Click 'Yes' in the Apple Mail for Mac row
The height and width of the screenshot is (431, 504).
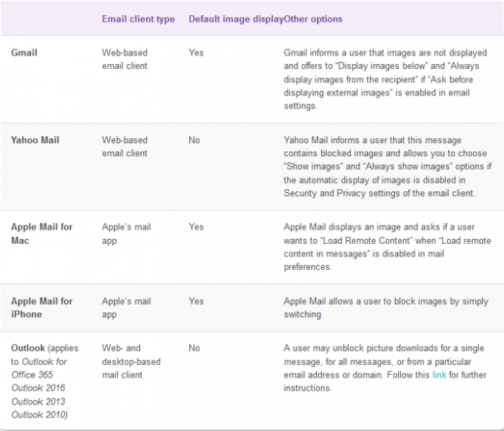click(196, 227)
